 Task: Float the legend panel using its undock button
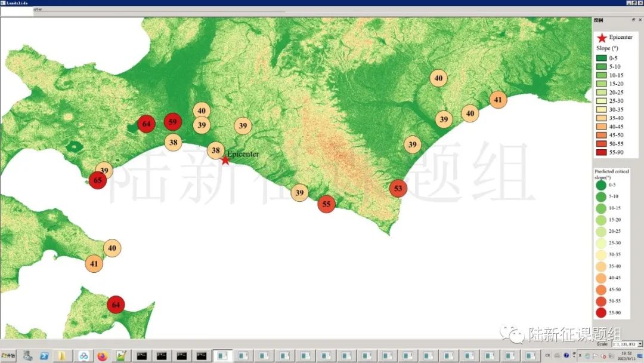[633, 20]
